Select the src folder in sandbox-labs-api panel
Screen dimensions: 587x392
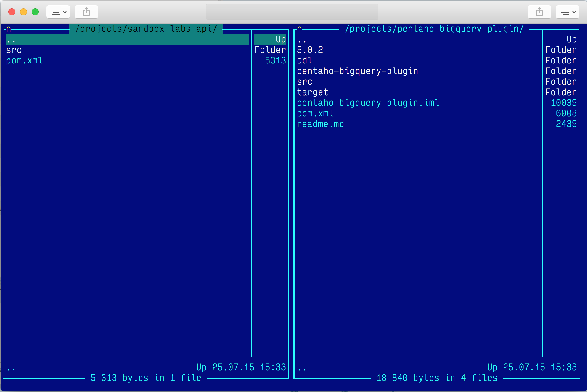[x=14, y=50]
